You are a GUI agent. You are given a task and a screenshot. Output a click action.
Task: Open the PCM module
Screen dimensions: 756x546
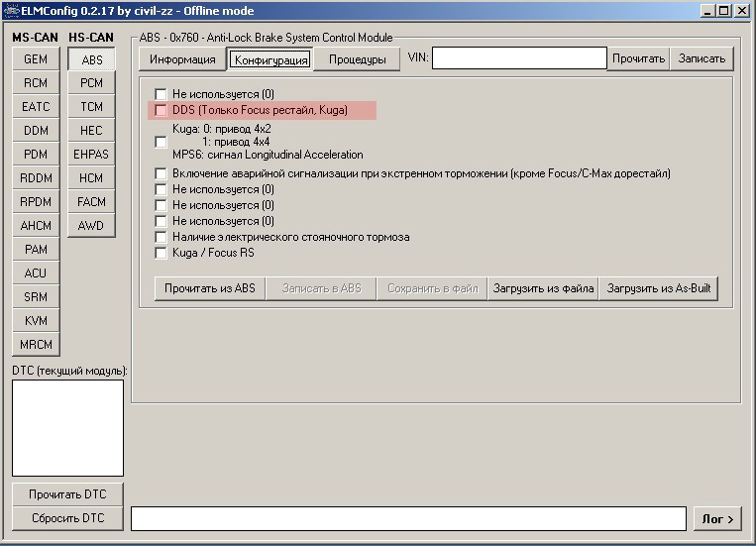91,83
